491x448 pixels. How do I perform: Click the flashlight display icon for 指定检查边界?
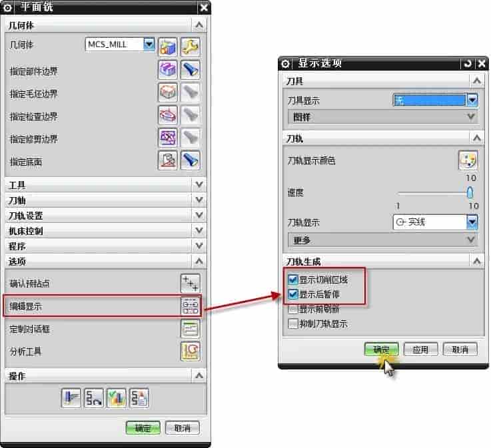coord(191,115)
